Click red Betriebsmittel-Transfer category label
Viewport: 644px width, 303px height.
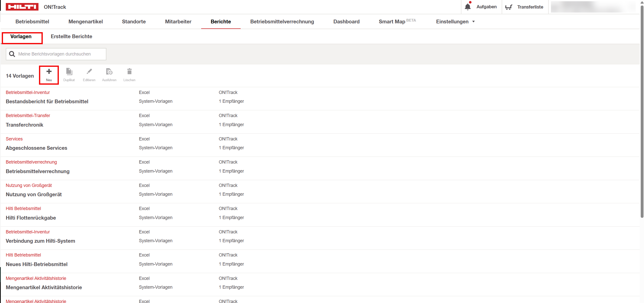point(28,116)
